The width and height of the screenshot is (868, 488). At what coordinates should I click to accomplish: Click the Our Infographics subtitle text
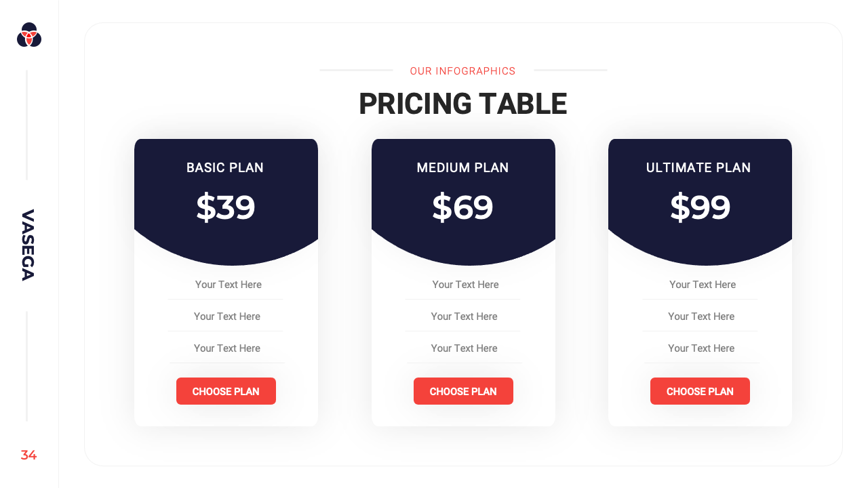point(462,71)
